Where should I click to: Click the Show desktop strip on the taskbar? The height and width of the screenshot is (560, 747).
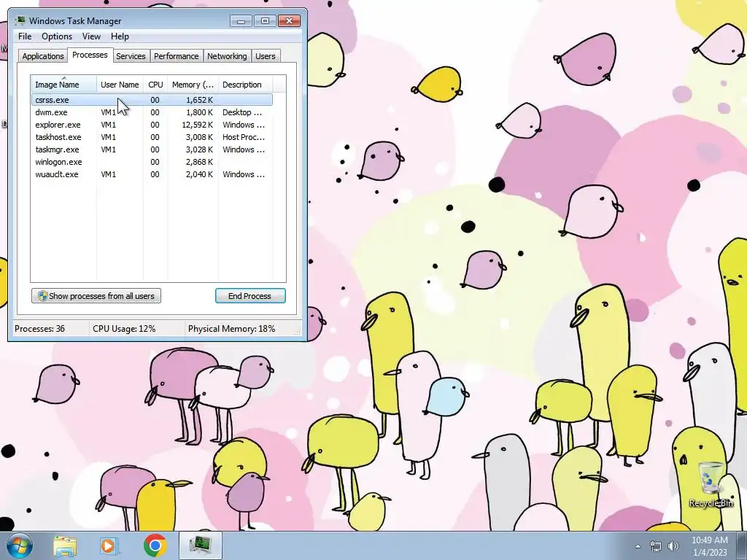(x=742, y=545)
